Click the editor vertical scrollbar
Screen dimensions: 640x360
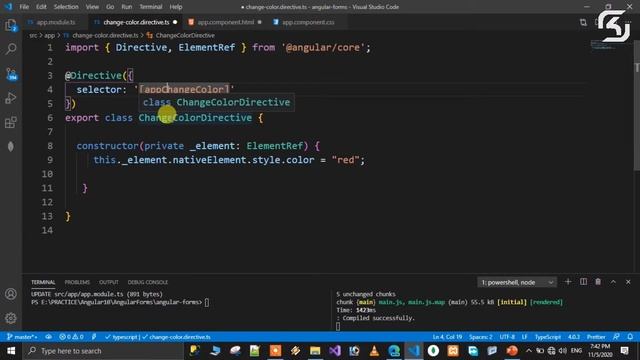pos(637,116)
